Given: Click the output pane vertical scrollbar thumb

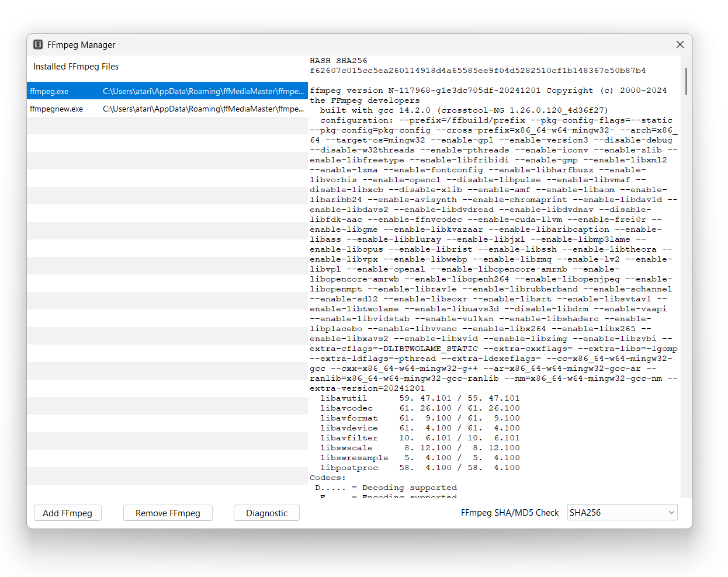Looking at the screenshot, I should [x=686, y=81].
